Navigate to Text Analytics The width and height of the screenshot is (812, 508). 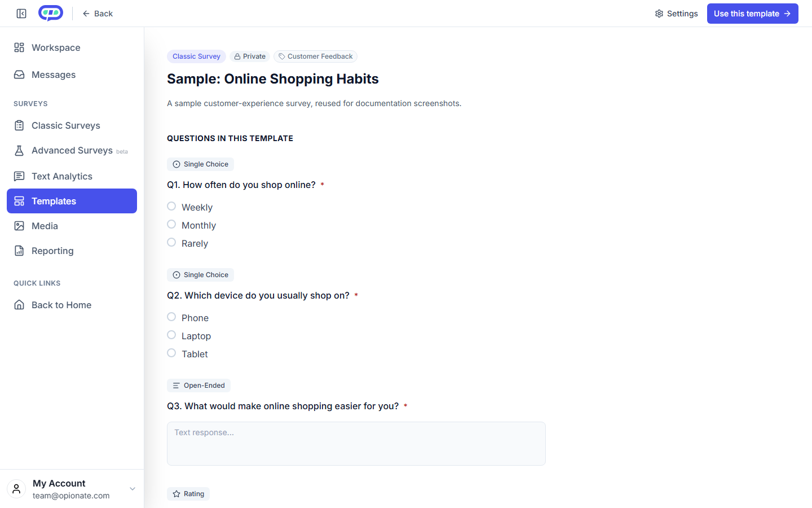pyautogui.click(x=72, y=176)
